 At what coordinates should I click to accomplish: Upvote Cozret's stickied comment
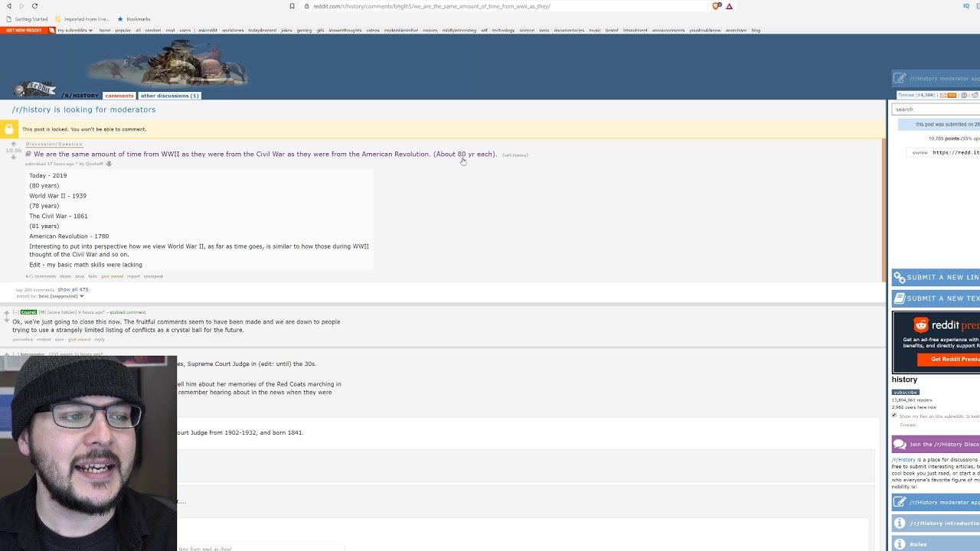coord(7,313)
